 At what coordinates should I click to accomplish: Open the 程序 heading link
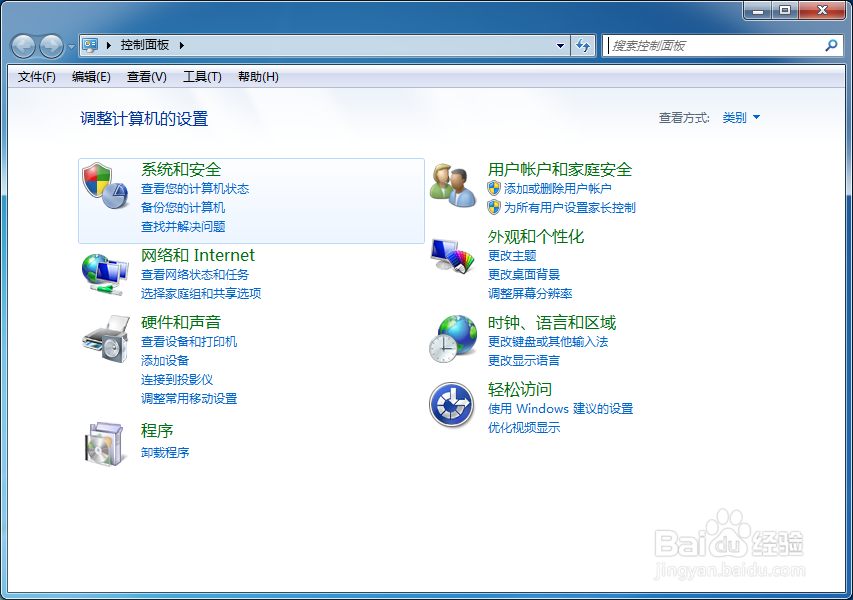pyautogui.click(x=157, y=430)
